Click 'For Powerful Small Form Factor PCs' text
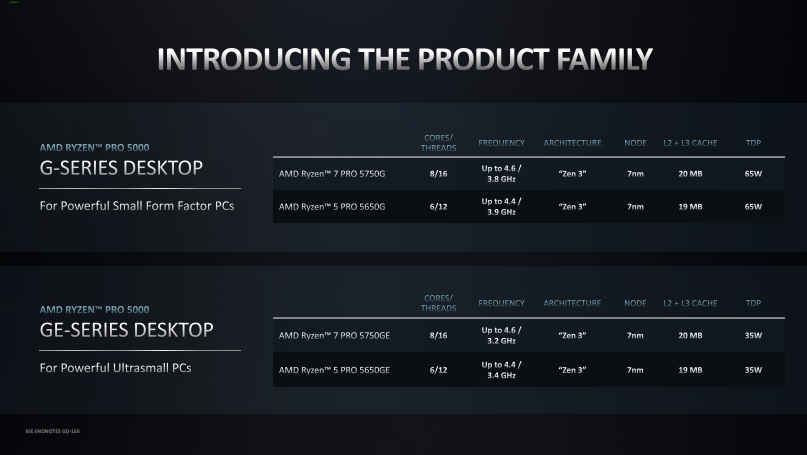This screenshot has height=455, width=807. point(137,206)
